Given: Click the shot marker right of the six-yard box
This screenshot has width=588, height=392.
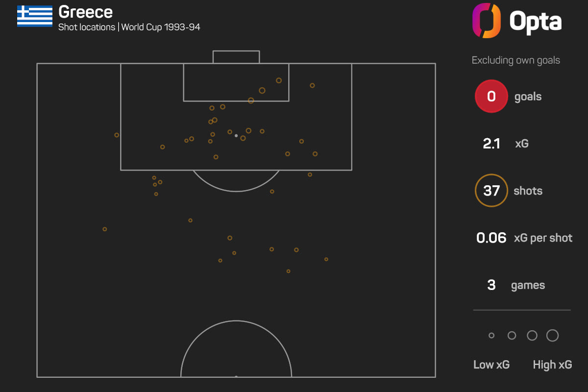Looking at the screenshot, I should coord(312,86).
